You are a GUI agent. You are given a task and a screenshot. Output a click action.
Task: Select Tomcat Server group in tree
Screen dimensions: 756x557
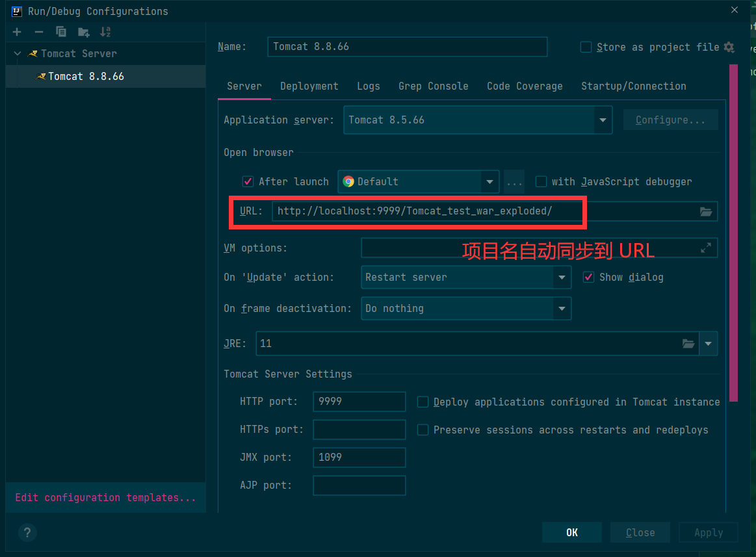pos(105,53)
